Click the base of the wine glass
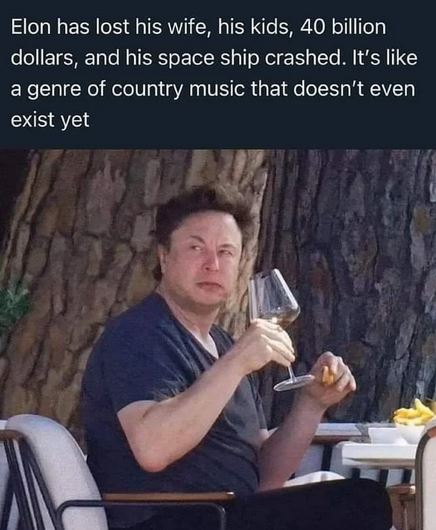Screen dimensions: 436x530 tap(294, 383)
